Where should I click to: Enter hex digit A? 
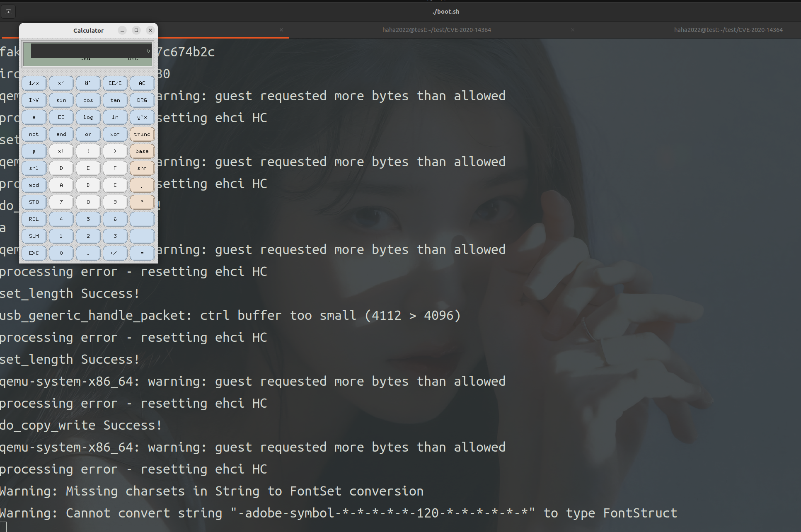click(x=61, y=185)
